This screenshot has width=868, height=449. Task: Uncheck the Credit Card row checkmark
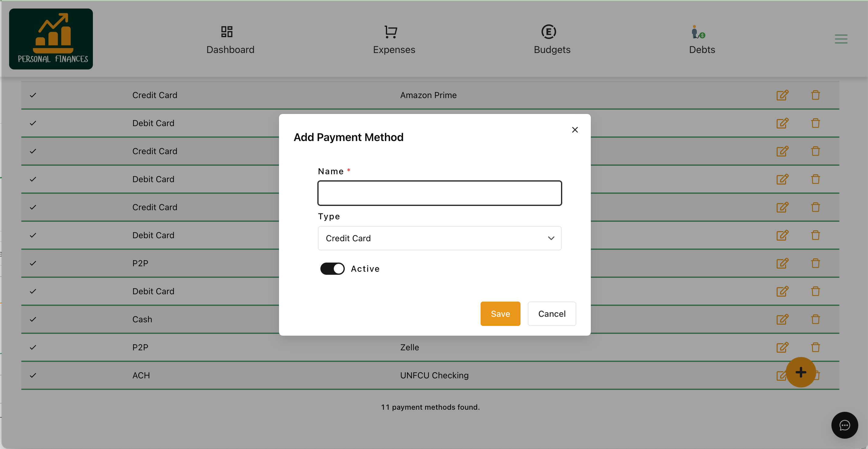[33, 95]
